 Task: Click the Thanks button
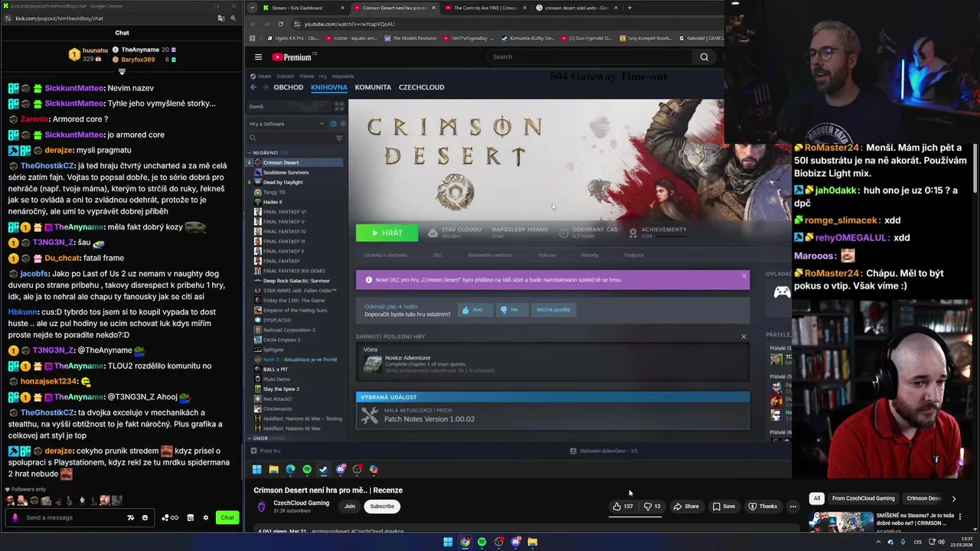763,506
